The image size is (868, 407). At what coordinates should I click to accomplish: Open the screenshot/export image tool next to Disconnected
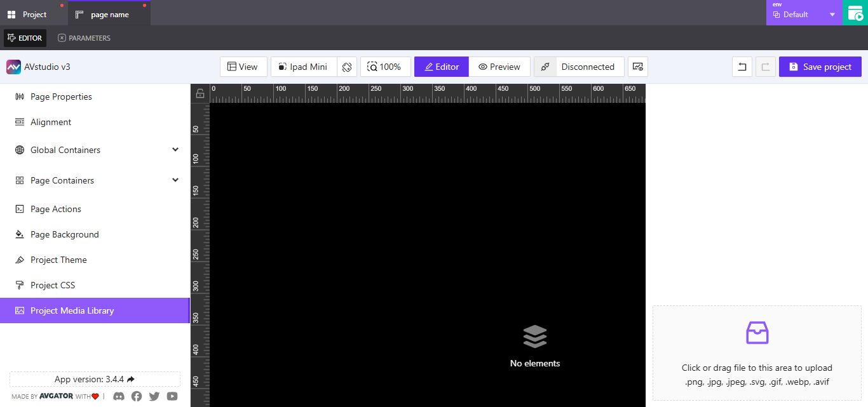(637, 66)
